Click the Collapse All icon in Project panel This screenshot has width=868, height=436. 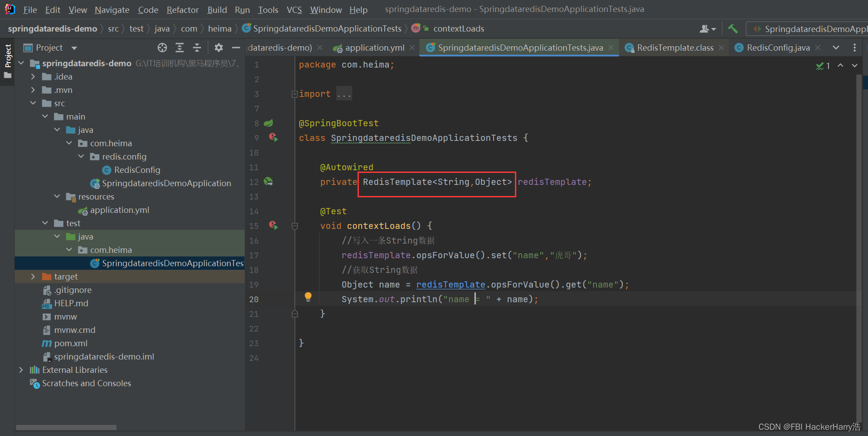(x=197, y=48)
